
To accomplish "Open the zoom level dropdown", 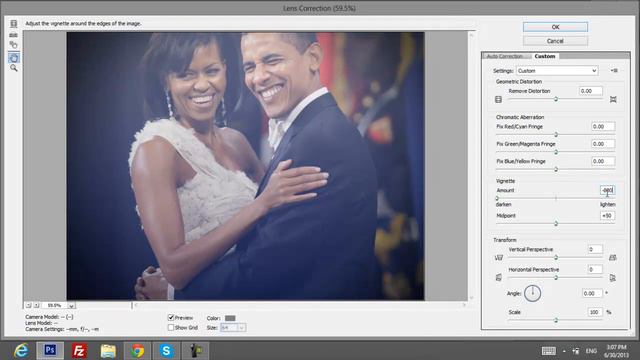I will [71, 305].
